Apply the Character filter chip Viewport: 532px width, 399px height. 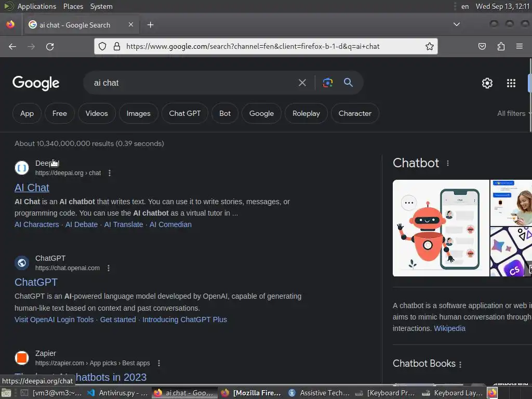355,113
